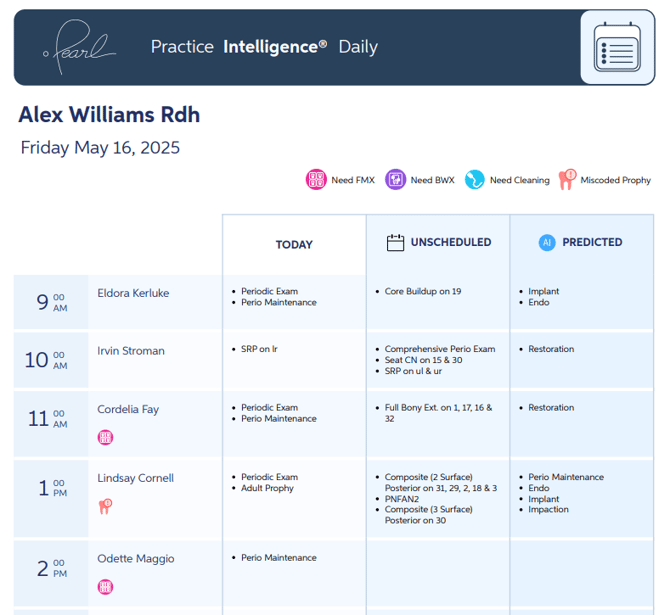Click the AI badge beside Predicted
The image size is (670, 615).
(547, 242)
